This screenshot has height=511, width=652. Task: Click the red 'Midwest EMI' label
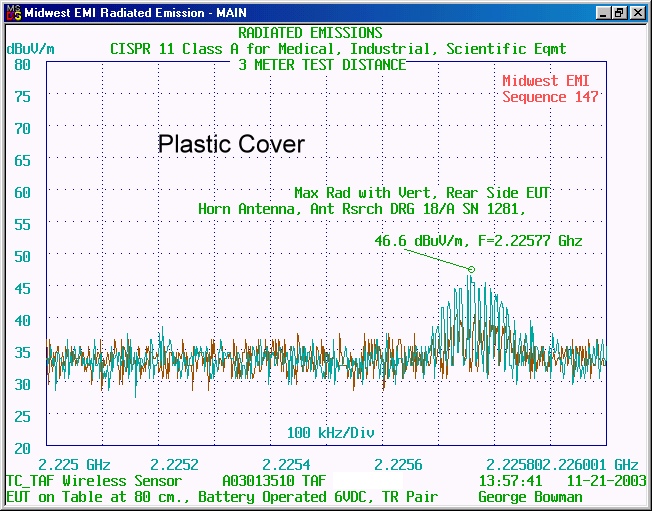click(x=550, y=81)
